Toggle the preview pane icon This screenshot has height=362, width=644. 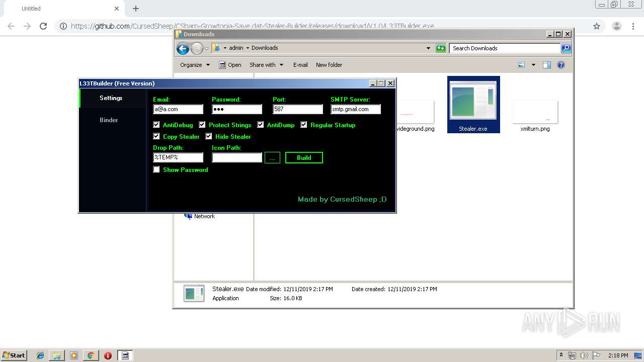pos(547,65)
